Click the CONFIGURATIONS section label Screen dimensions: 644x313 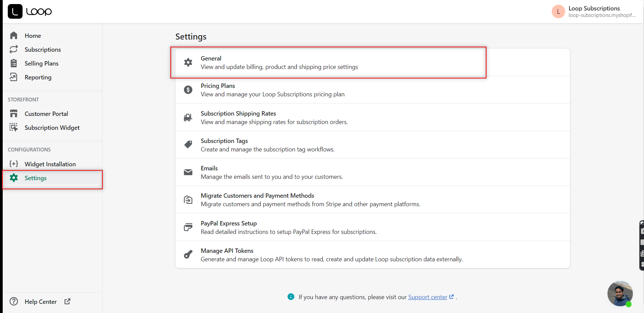(29, 149)
